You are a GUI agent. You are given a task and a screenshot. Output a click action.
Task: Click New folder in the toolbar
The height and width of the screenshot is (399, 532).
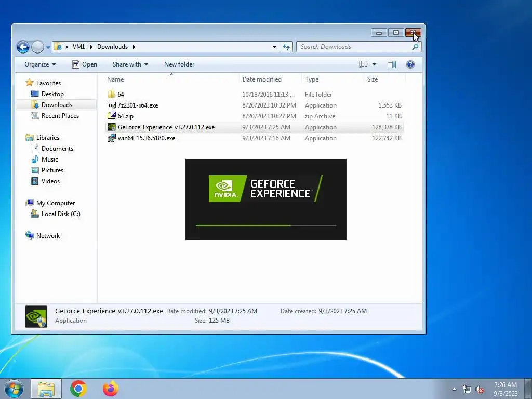[x=179, y=64]
